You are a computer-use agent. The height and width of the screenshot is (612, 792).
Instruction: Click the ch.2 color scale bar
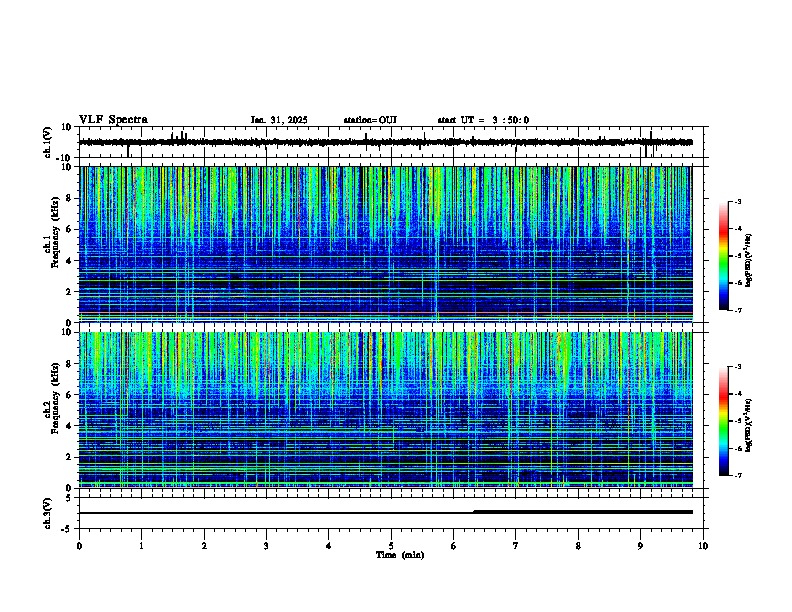point(724,421)
